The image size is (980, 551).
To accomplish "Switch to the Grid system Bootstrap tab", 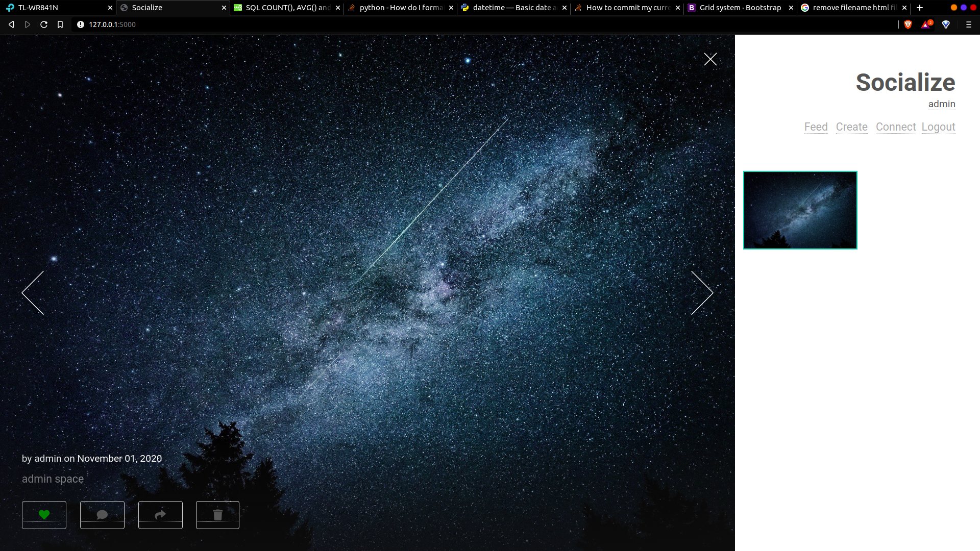I will (x=740, y=8).
